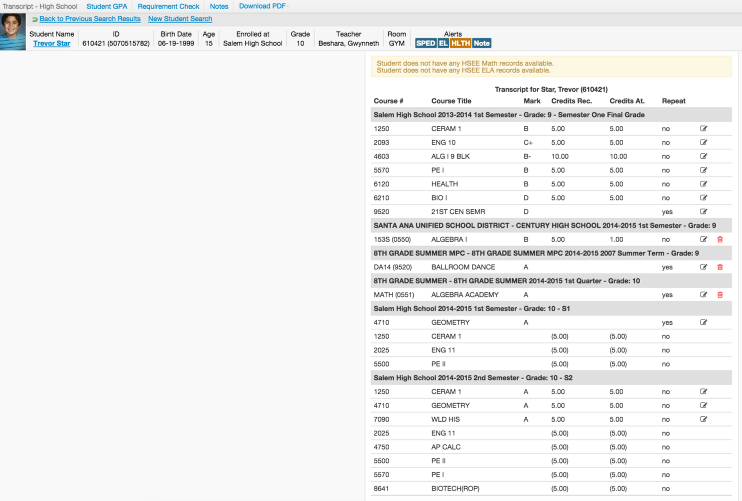The width and height of the screenshot is (742, 501).
Task: Click teacher name Beshara, Gwynneth
Action: 348,43
